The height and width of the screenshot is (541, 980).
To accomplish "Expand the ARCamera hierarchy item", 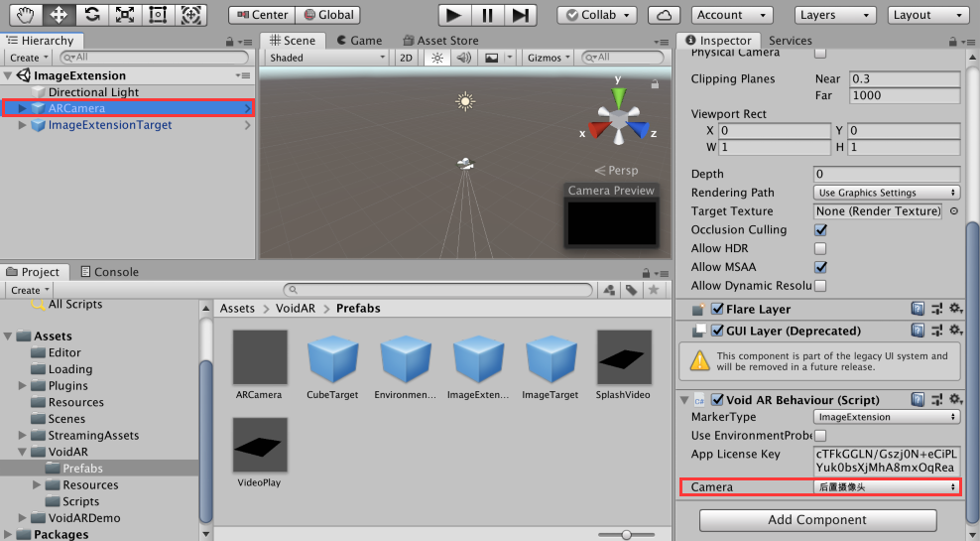I will pos(23,108).
